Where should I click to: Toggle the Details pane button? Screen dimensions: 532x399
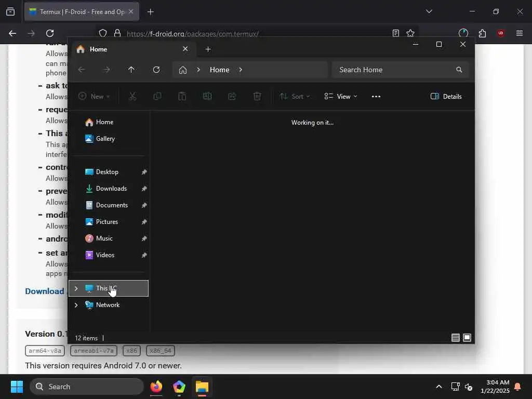point(446,96)
